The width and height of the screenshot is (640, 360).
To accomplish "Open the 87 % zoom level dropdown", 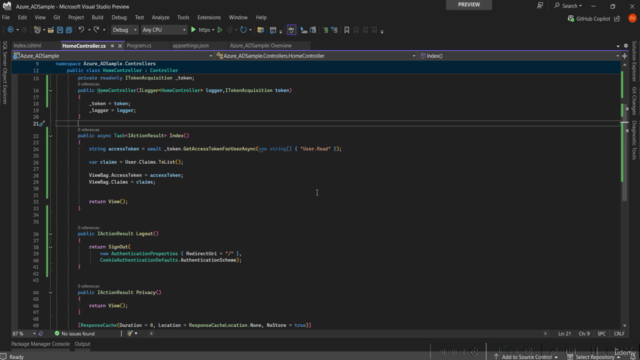I will (23, 333).
